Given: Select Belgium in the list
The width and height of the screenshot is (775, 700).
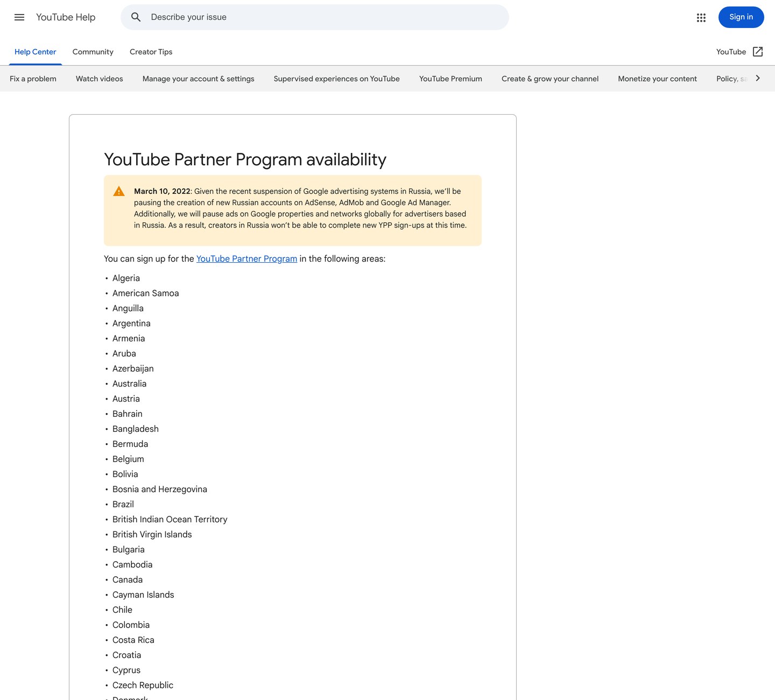Looking at the screenshot, I should (128, 459).
